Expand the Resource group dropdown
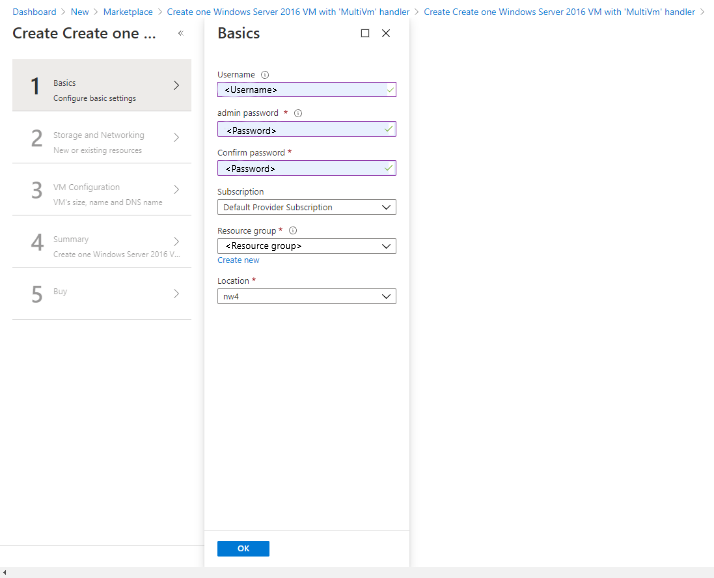714x578 pixels. pyautogui.click(x=306, y=246)
